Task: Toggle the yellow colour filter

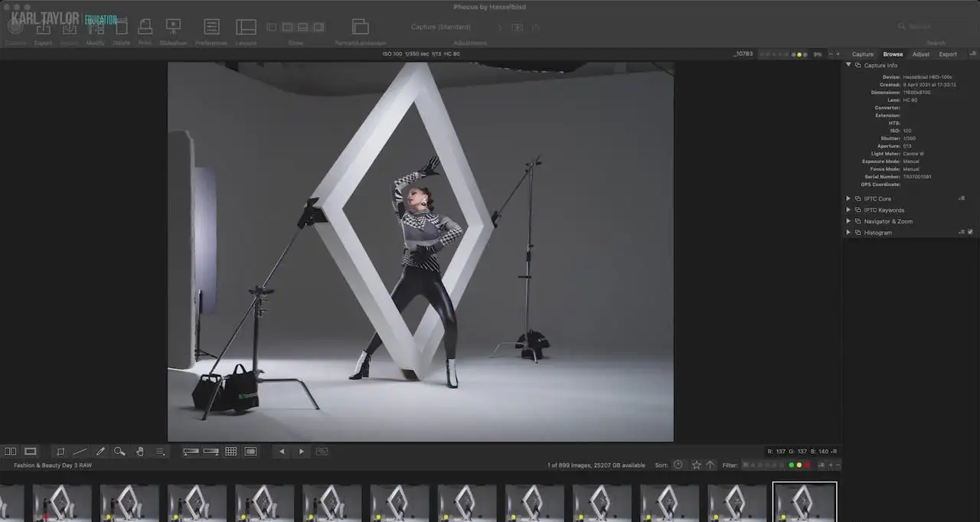Action: [799, 465]
